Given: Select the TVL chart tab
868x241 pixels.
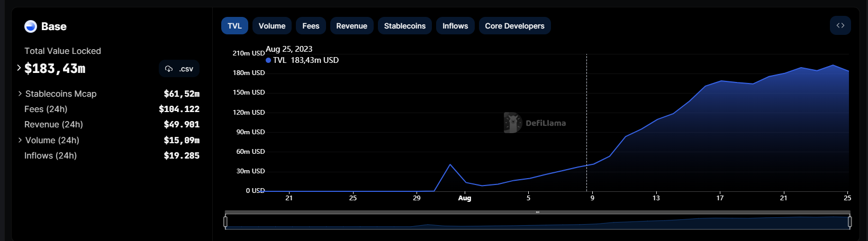Looking at the screenshot, I should tap(234, 26).
